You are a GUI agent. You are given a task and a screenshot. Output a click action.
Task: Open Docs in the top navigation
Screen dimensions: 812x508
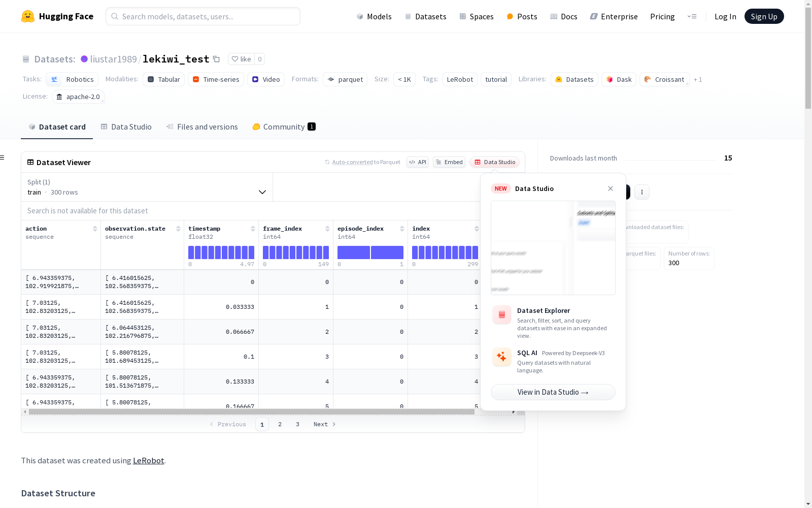click(x=564, y=16)
